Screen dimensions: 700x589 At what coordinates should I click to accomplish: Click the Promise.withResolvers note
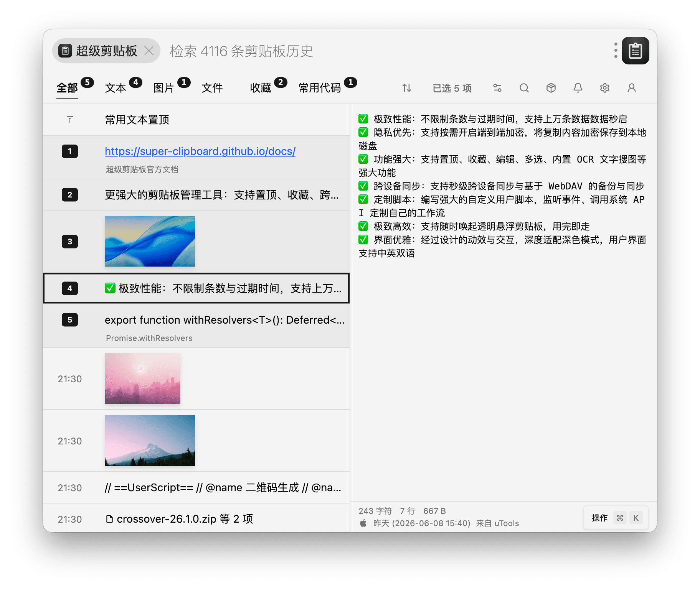click(x=149, y=338)
